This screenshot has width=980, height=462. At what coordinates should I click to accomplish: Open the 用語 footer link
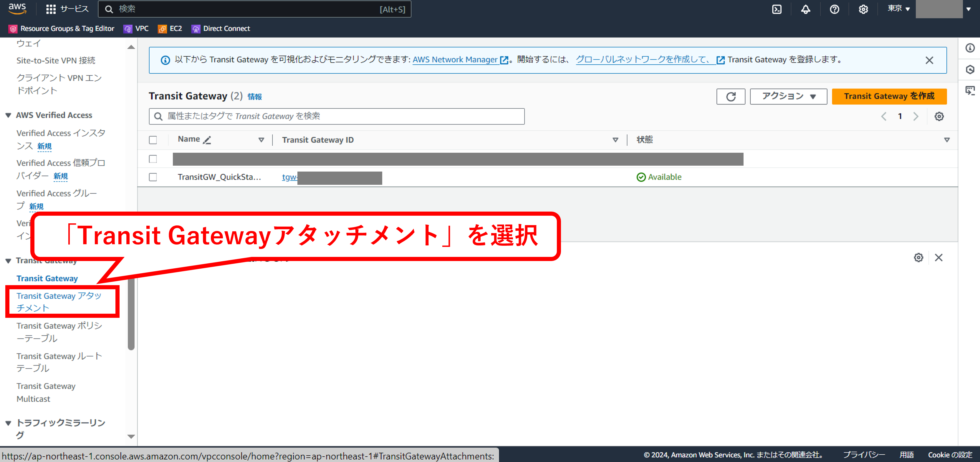906,455
